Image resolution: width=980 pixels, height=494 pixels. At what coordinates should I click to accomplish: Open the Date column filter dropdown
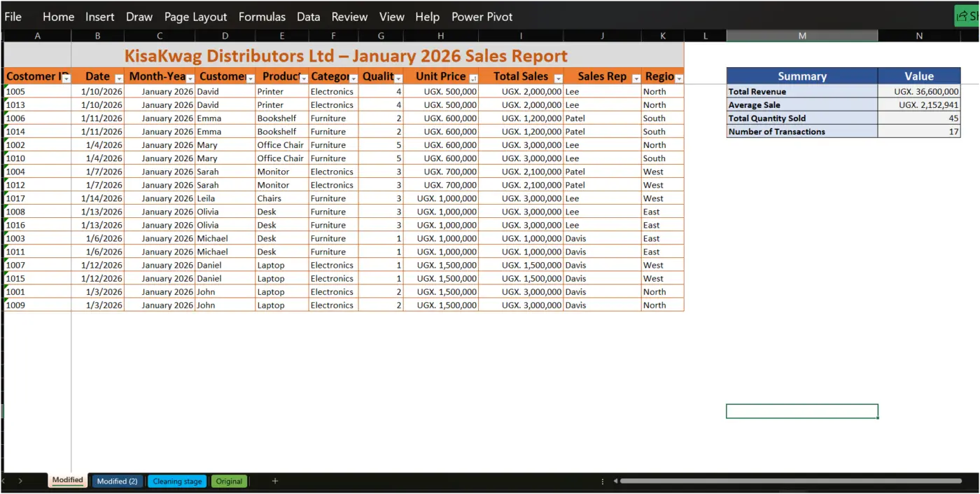coord(119,78)
